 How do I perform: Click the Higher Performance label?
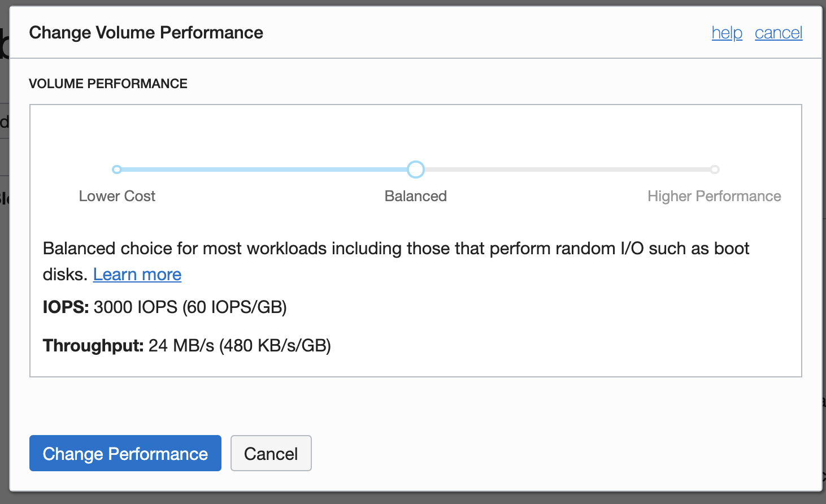click(x=714, y=196)
